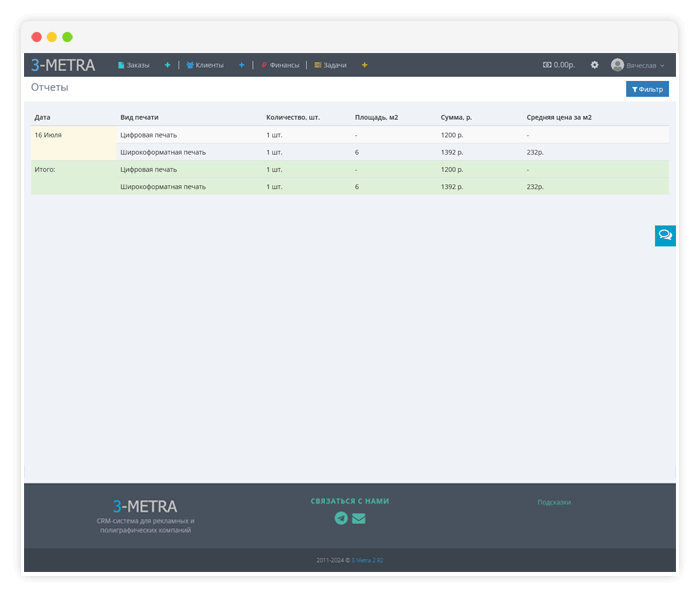This screenshot has height=600, width=700.
Task: Click the Задачи list icon
Action: pyautogui.click(x=318, y=65)
